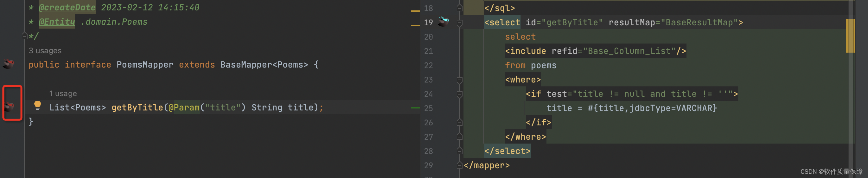Click MyBatis bird gutter icon beside getByTitle method
This screenshot has height=178, width=868.
(9, 107)
